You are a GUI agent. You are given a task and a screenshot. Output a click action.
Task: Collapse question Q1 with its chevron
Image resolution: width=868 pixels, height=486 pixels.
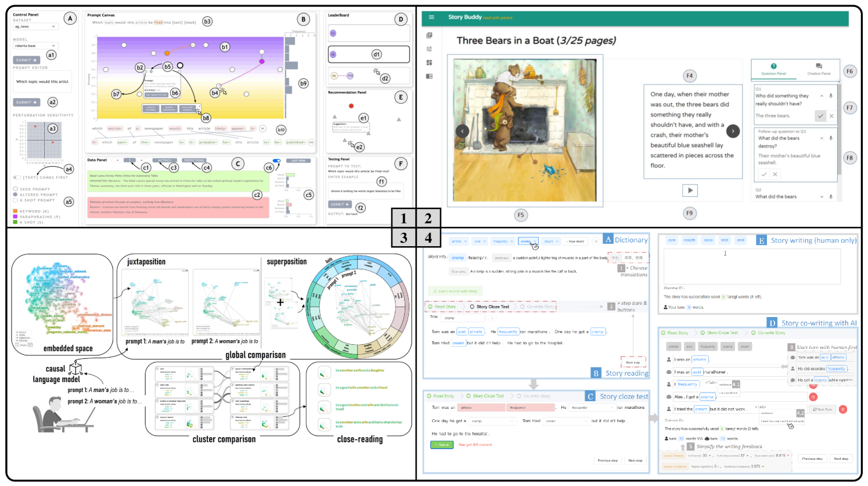[822, 96]
